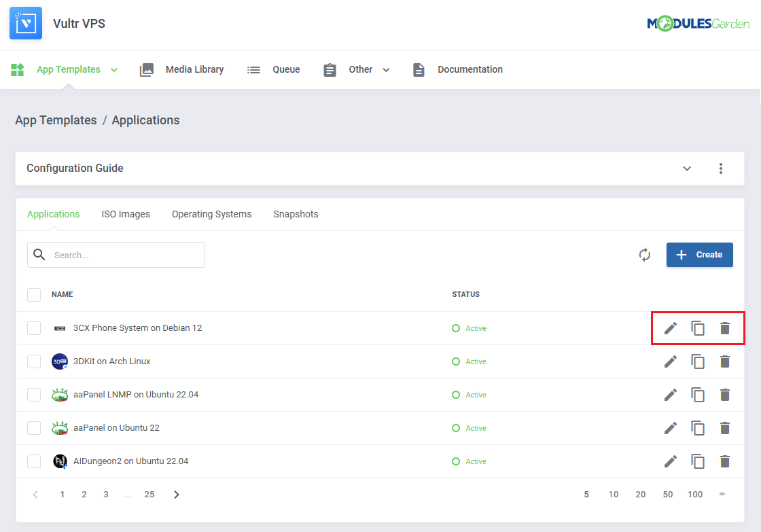Click the ModulesGarden logo

click(698, 23)
